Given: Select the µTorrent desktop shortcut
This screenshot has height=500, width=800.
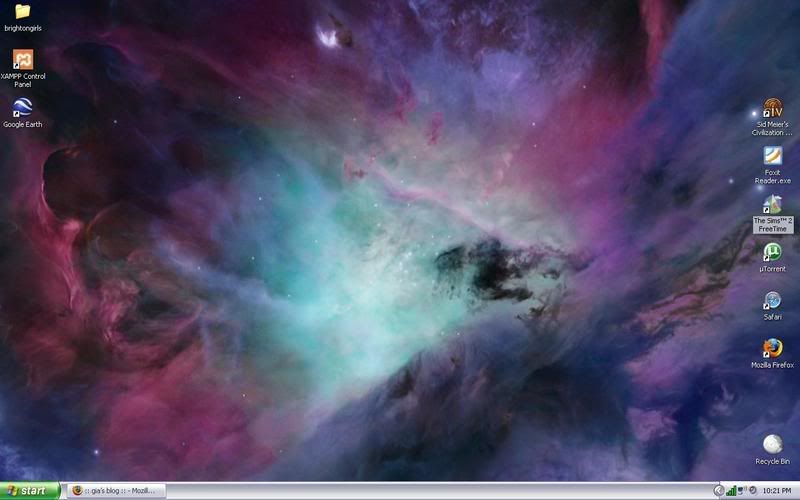Looking at the screenshot, I should (772, 252).
